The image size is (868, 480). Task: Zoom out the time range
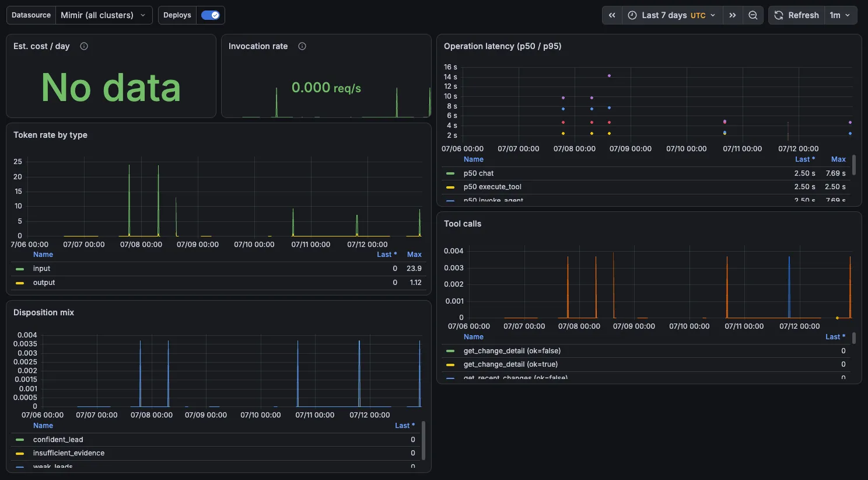point(753,15)
